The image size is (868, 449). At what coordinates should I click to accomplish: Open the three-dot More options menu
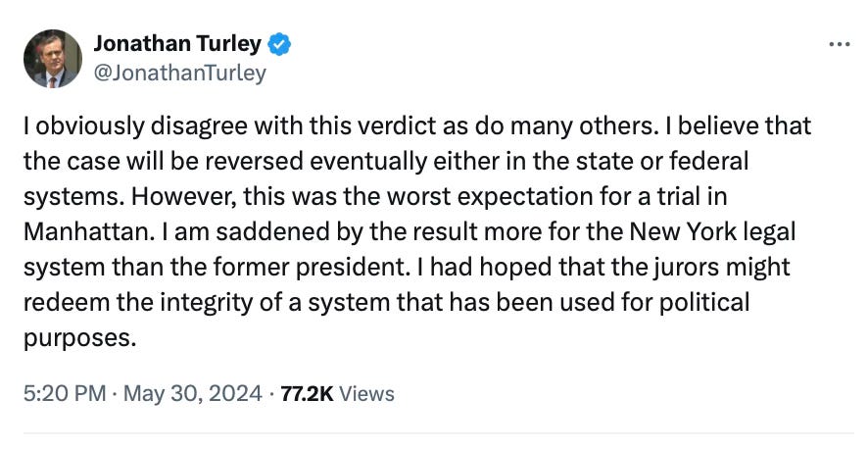coord(840,45)
